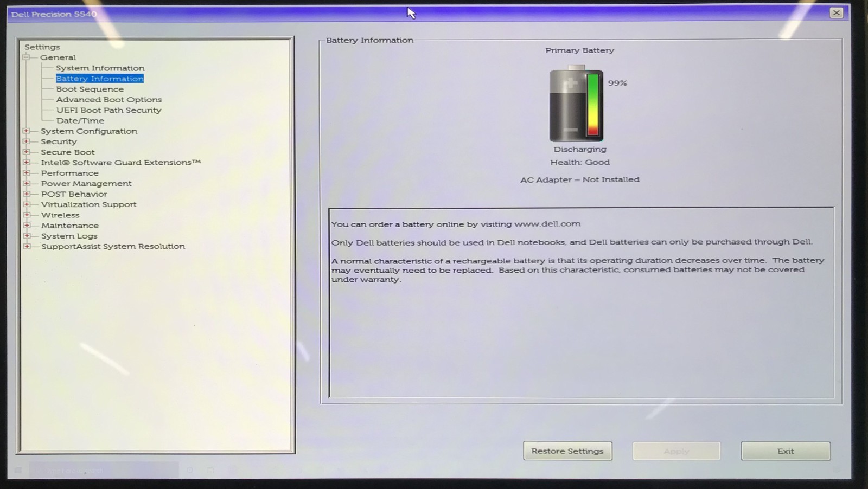Viewport: 868px width, 489px height.
Task: Select SupportAssist System Resolution category
Action: tap(113, 246)
